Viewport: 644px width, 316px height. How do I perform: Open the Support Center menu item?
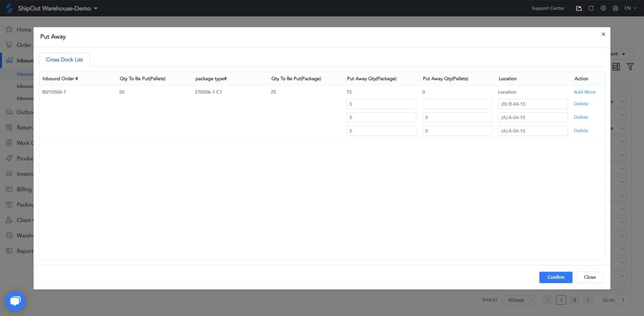(548, 8)
